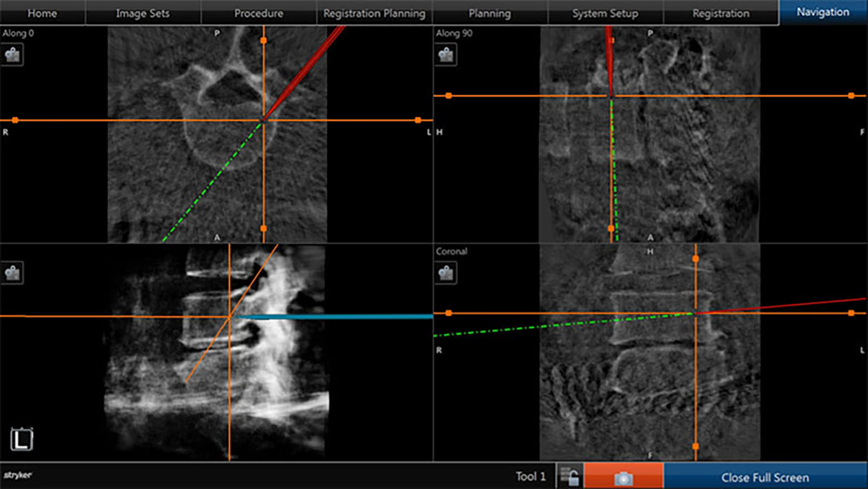Toggle the tool lock icon beside Tool 1
The width and height of the screenshot is (868, 489).
click(570, 476)
